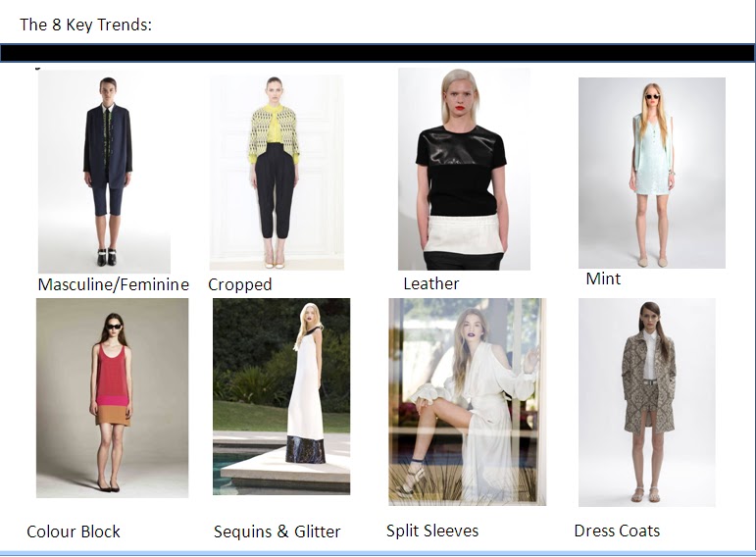This screenshot has width=756, height=557.
Task: Click the 'Colour Block' caption
Action: click(x=74, y=532)
